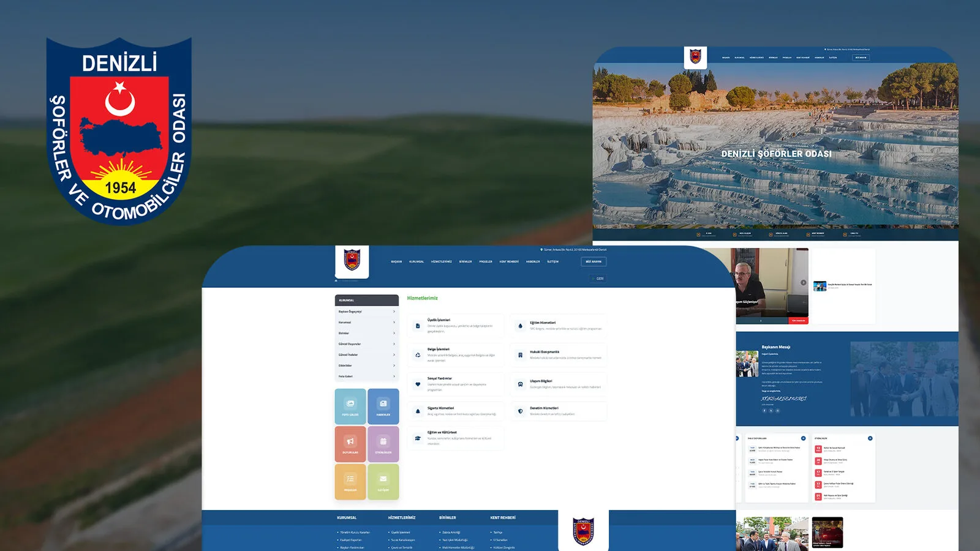
Task: Open the green İletişim envelope tile
Action: click(x=383, y=482)
